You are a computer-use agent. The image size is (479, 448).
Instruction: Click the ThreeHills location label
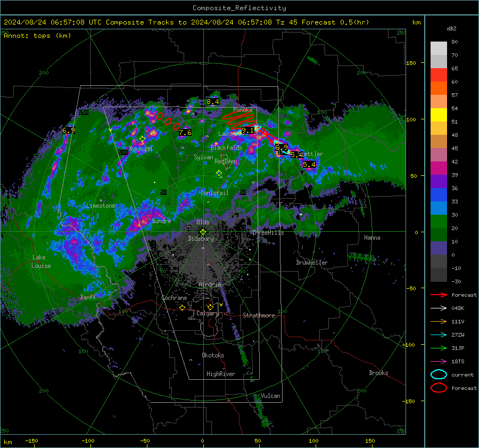(268, 233)
